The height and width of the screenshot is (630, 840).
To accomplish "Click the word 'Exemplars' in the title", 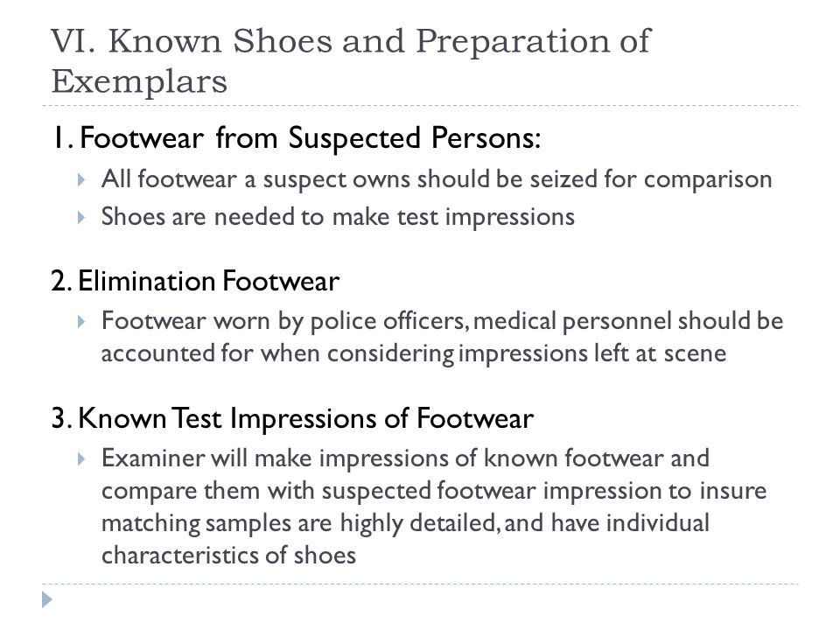I will (x=139, y=82).
